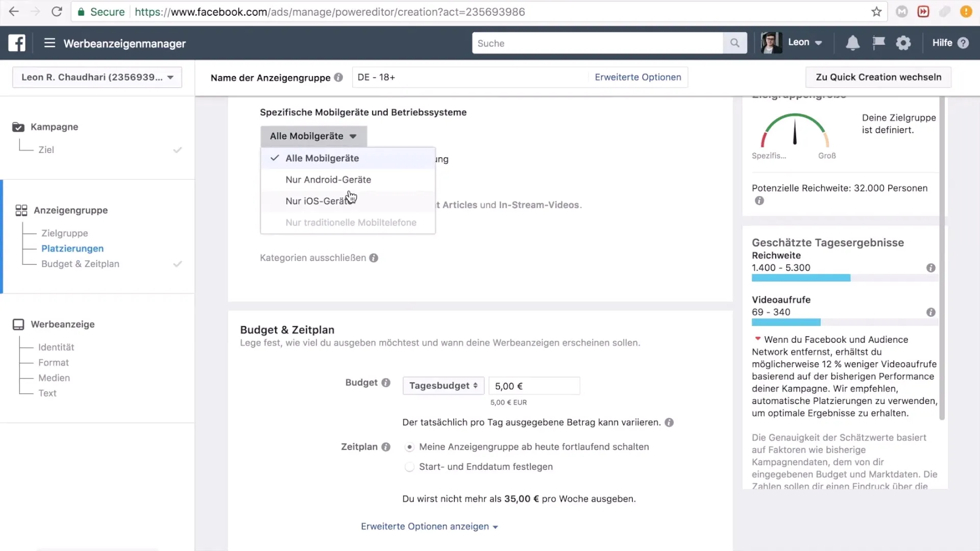Open the Leon R. Chaudhari account selector

(x=97, y=77)
